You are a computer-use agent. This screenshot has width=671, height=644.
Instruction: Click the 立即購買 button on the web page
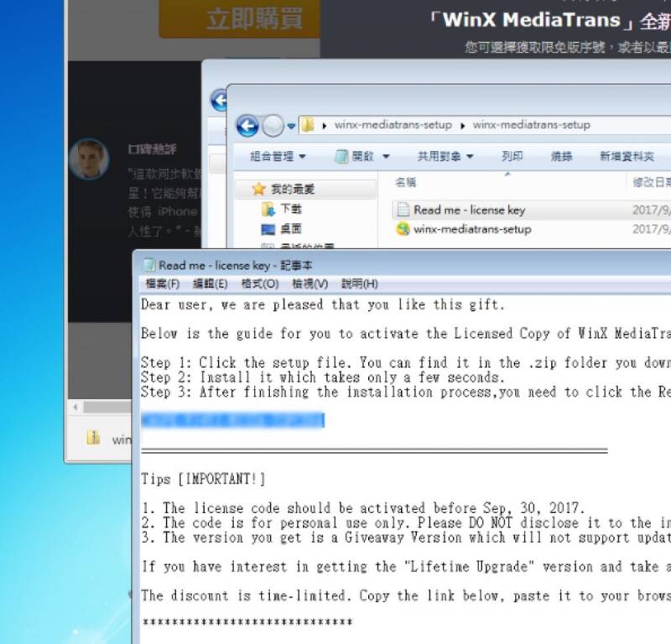point(240,18)
